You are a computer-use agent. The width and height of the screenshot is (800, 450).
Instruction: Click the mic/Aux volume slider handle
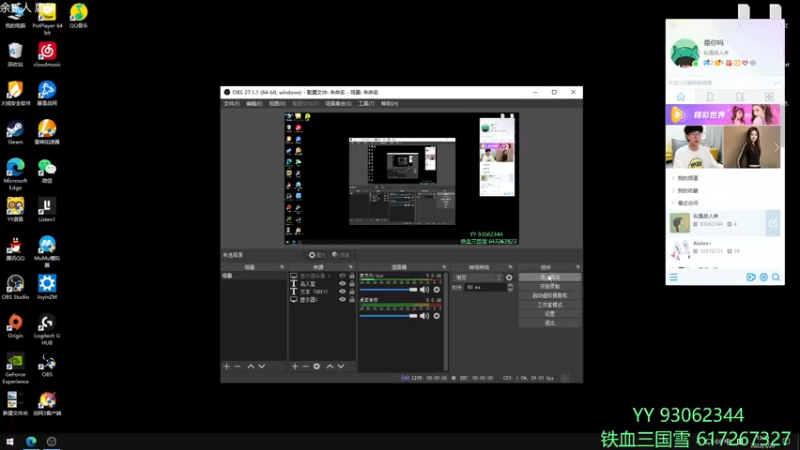pyautogui.click(x=413, y=289)
